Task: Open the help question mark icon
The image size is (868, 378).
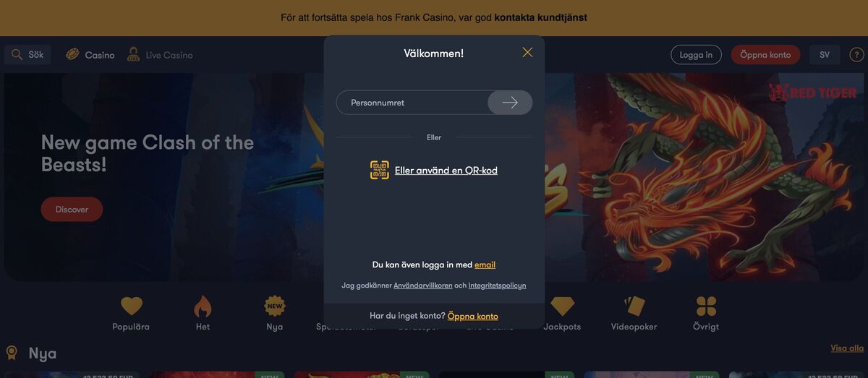Action: click(856, 55)
